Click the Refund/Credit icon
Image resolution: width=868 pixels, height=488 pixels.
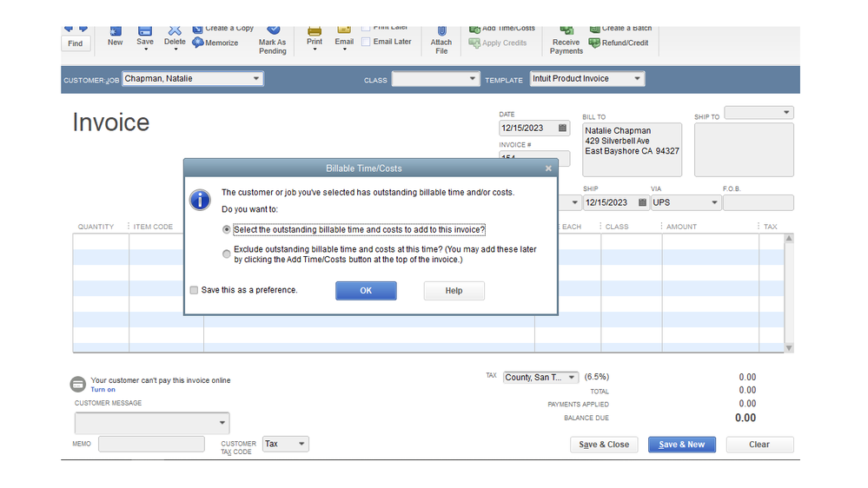tap(594, 43)
